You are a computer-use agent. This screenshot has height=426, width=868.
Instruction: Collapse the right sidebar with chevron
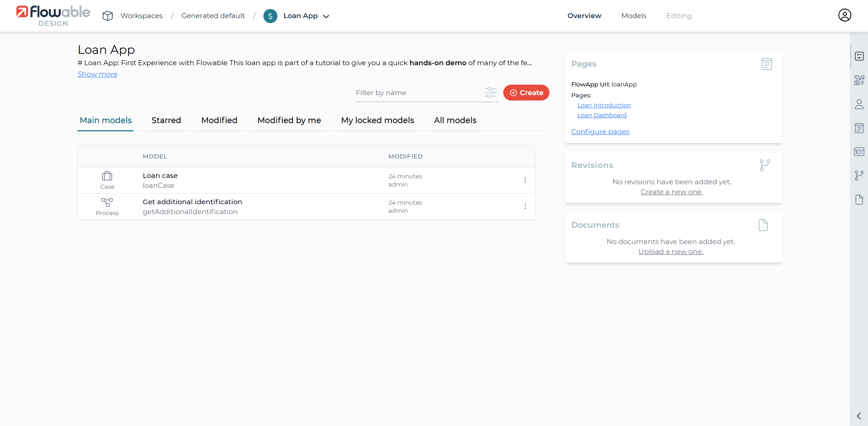(858, 416)
